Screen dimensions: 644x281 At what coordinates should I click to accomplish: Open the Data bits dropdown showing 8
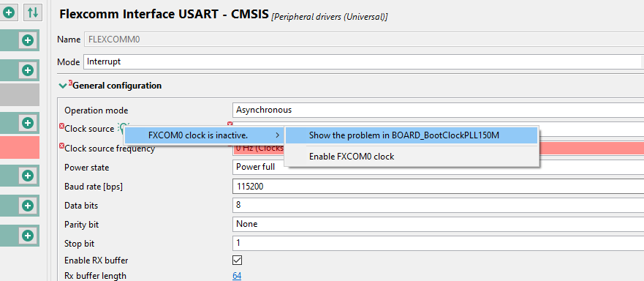[x=438, y=205]
